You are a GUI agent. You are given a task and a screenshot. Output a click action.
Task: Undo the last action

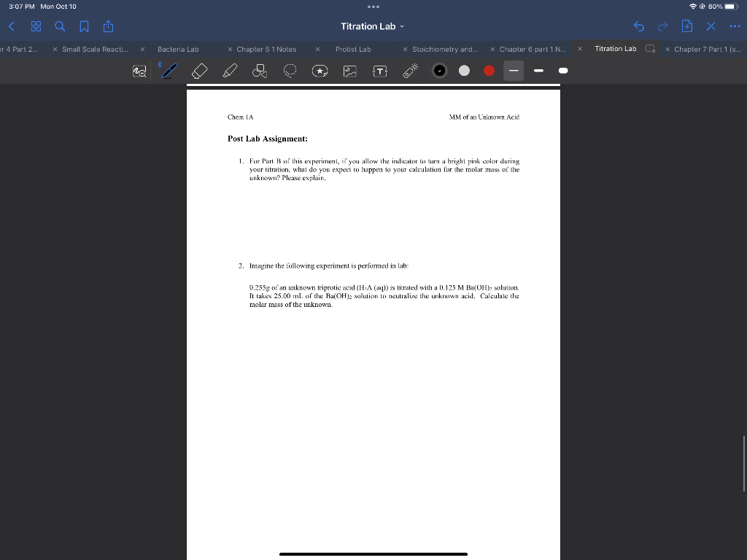coord(639,26)
